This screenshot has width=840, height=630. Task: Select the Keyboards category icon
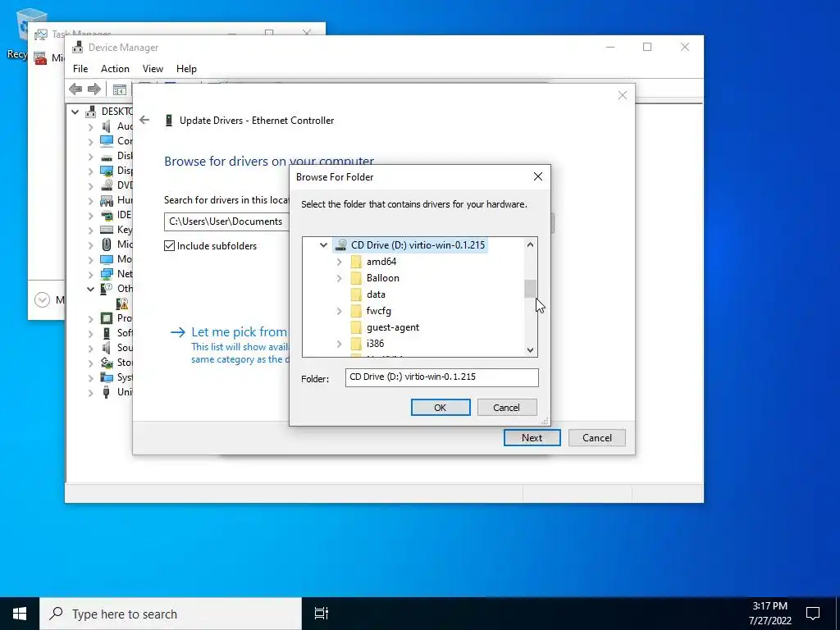tap(107, 230)
